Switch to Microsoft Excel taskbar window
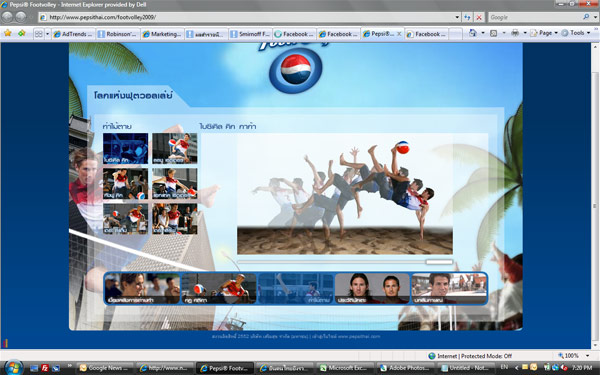The height and width of the screenshot is (375, 600). pyautogui.click(x=346, y=368)
